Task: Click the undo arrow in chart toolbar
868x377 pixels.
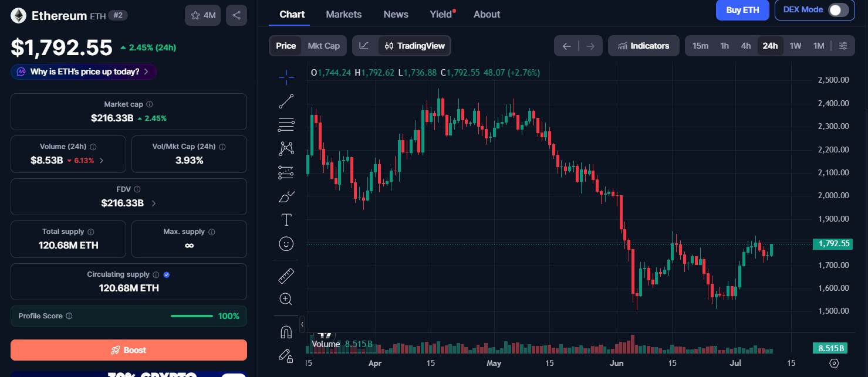Action: [566, 46]
